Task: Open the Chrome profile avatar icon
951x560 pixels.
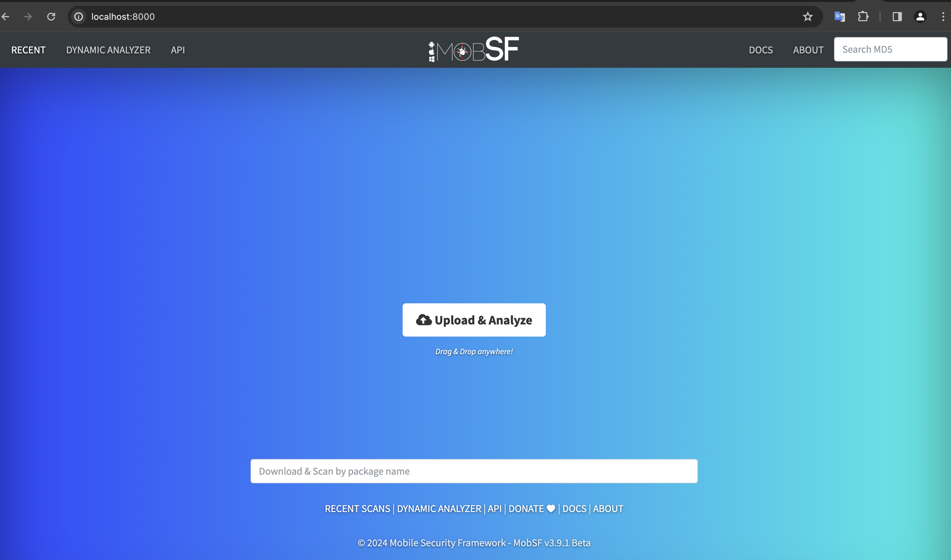Action: (920, 17)
